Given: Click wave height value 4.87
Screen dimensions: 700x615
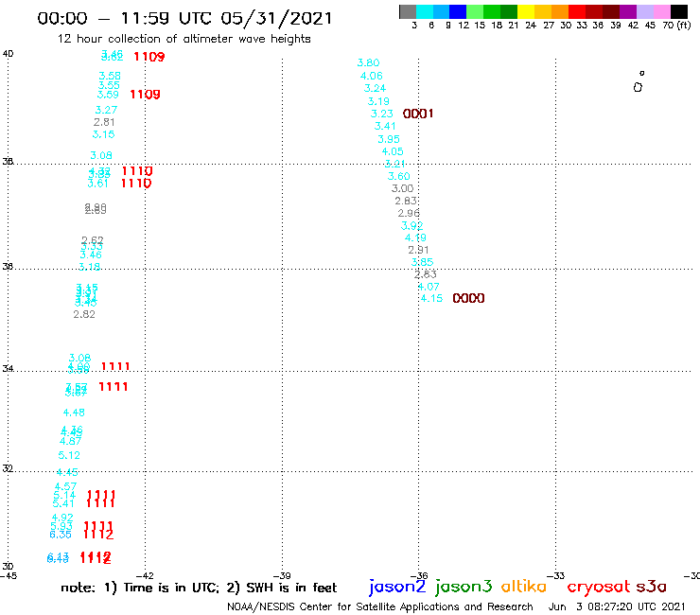Looking at the screenshot, I should (x=71, y=441).
